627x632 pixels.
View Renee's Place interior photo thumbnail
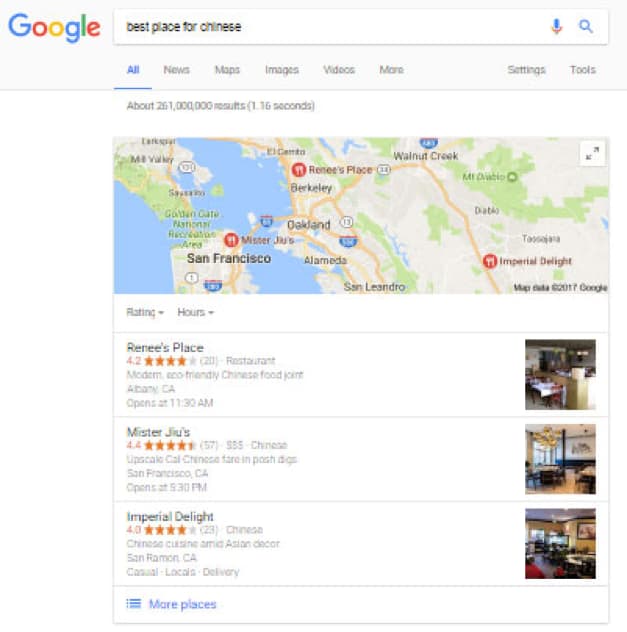click(x=560, y=374)
